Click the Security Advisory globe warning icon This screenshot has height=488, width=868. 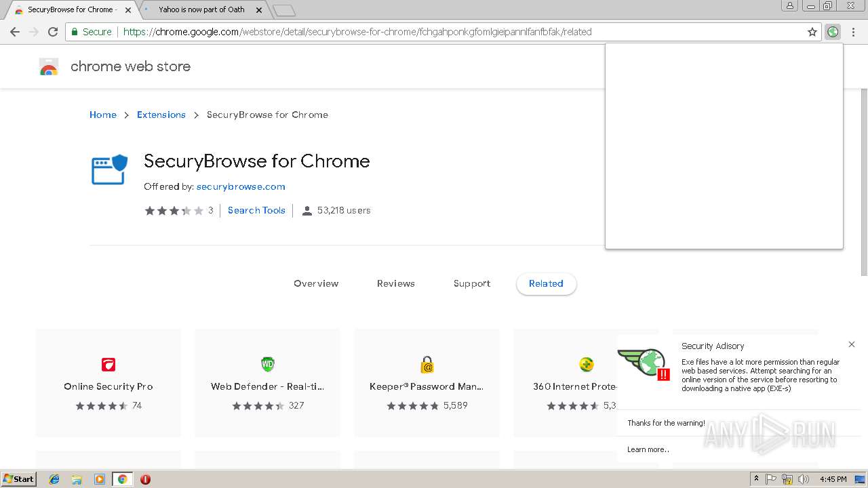click(645, 365)
